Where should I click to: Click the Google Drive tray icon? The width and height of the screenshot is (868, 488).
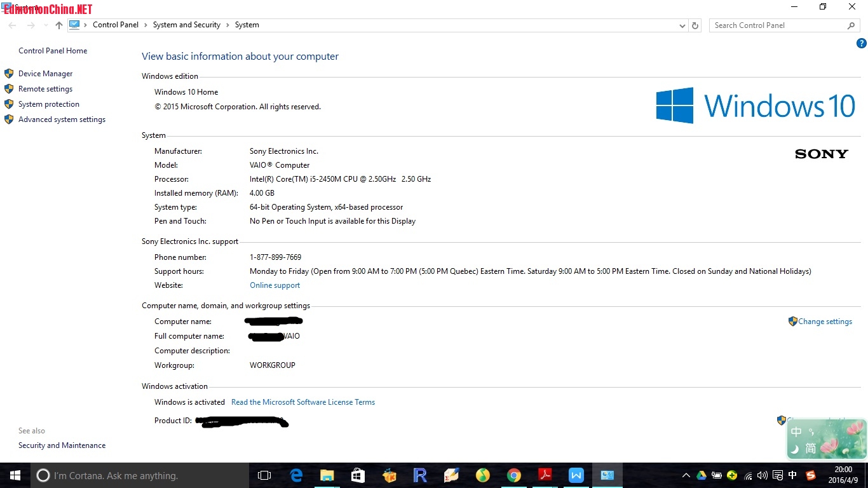(x=702, y=475)
